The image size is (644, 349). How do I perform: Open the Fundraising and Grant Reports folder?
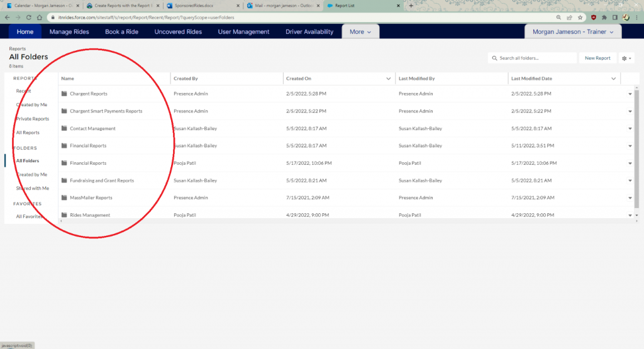point(102,180)
